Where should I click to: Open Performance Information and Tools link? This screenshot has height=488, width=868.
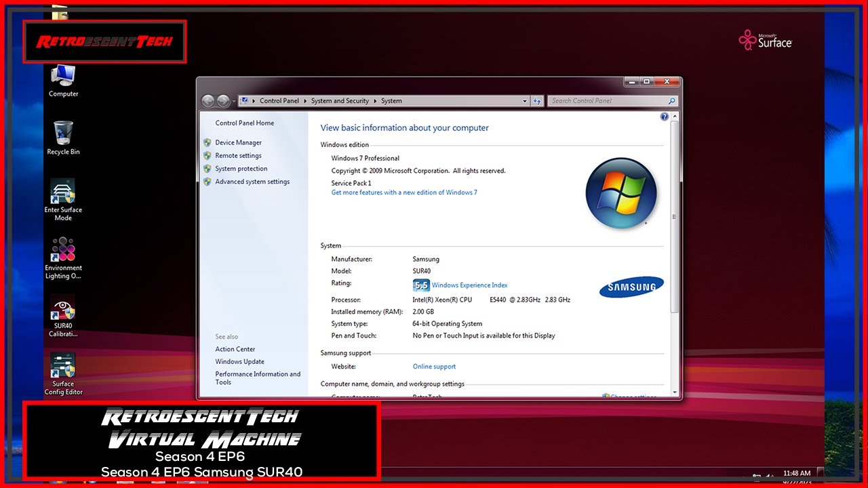click(x=258, y=378)
